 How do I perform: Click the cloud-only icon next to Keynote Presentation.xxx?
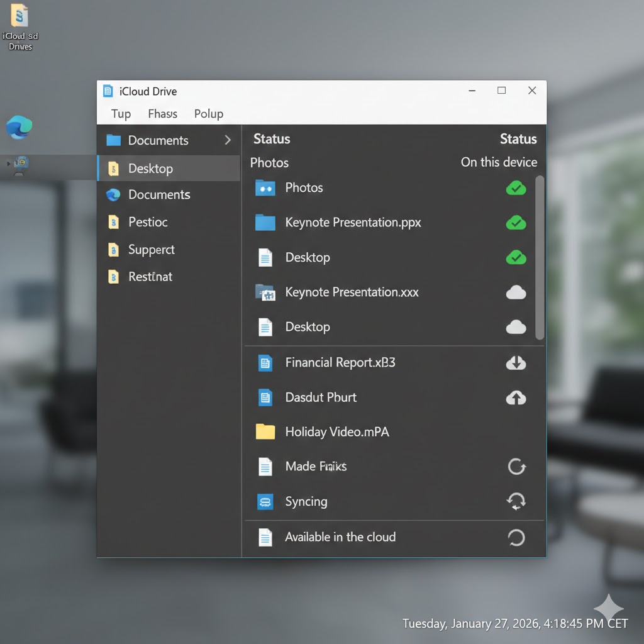click(x=516, y=292)
